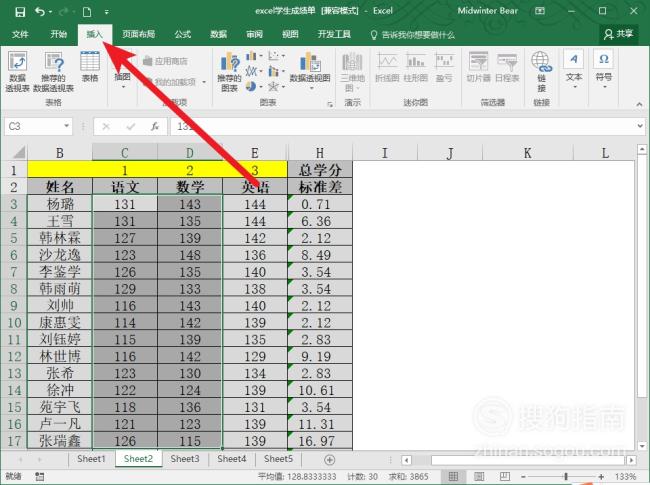
Task: Insert Line sparkline (折线图)
Action: pos(387,66)
